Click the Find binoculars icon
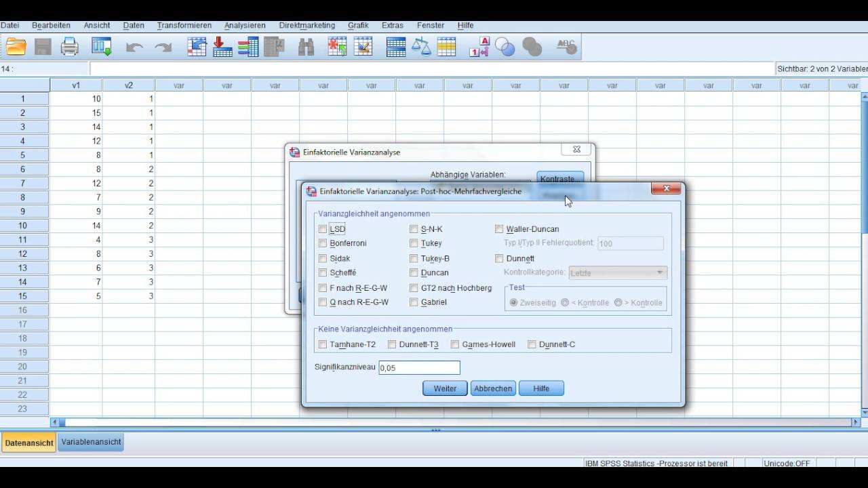 (x=306, y=47)
